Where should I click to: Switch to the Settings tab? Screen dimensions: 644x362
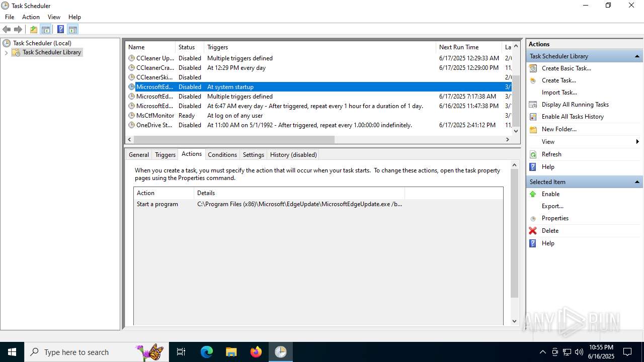click(x=254, y=155)
